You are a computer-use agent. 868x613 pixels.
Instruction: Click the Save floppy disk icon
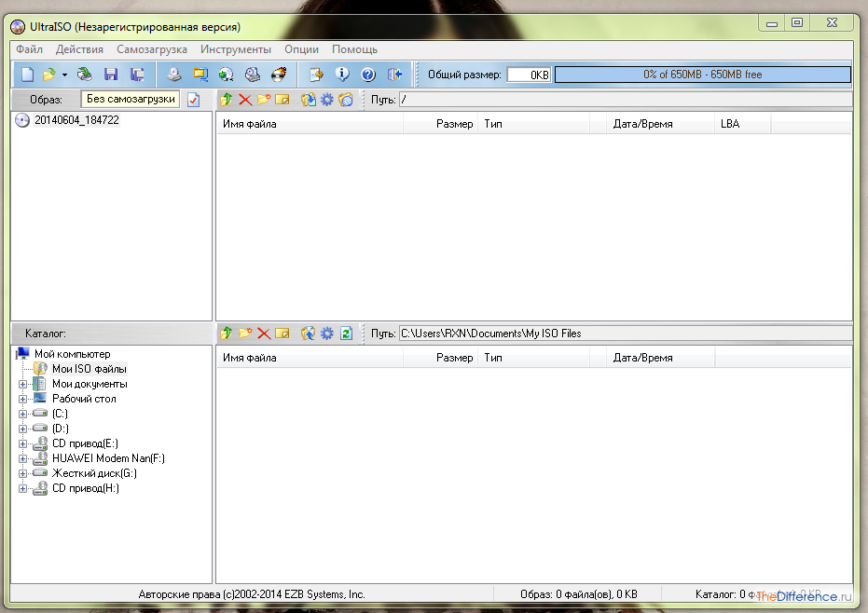point(111,75)
